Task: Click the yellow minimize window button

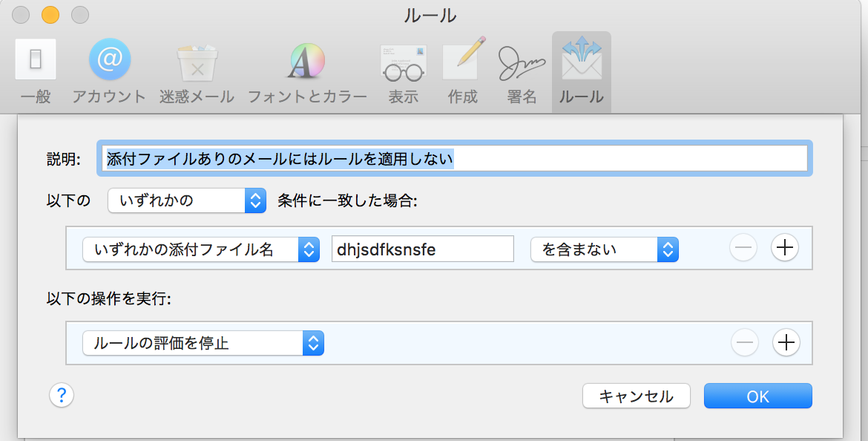Action: coord(50,14)
